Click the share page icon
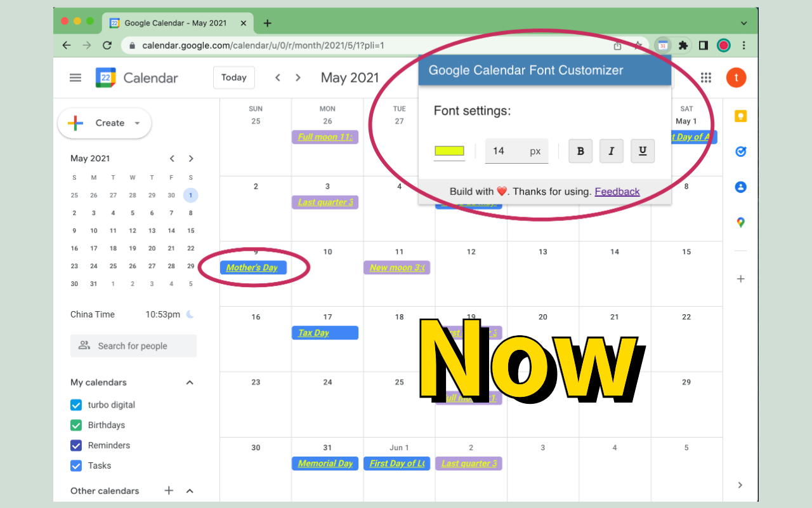Viewport: 812px width, 508px height. [617, 46]
